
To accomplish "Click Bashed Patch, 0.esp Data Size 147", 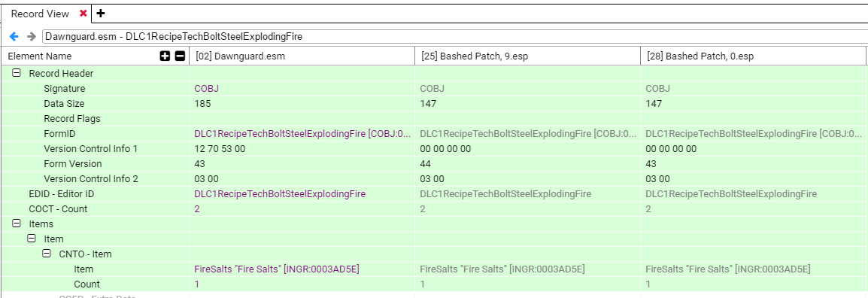I will point(654,104).
